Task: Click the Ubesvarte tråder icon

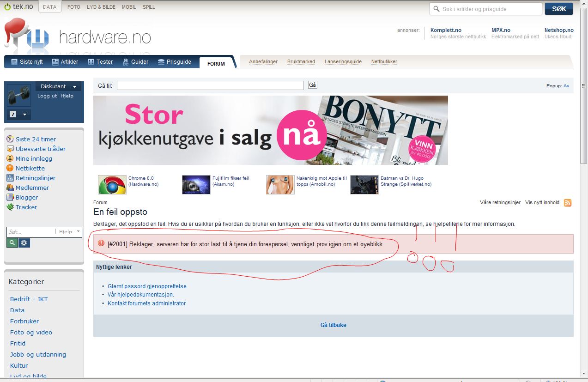Action: [10, 149]
